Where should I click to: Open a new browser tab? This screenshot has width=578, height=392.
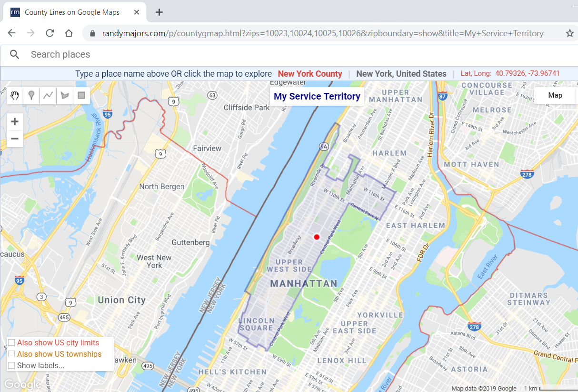pyautogui.click(x=159, y=12)
